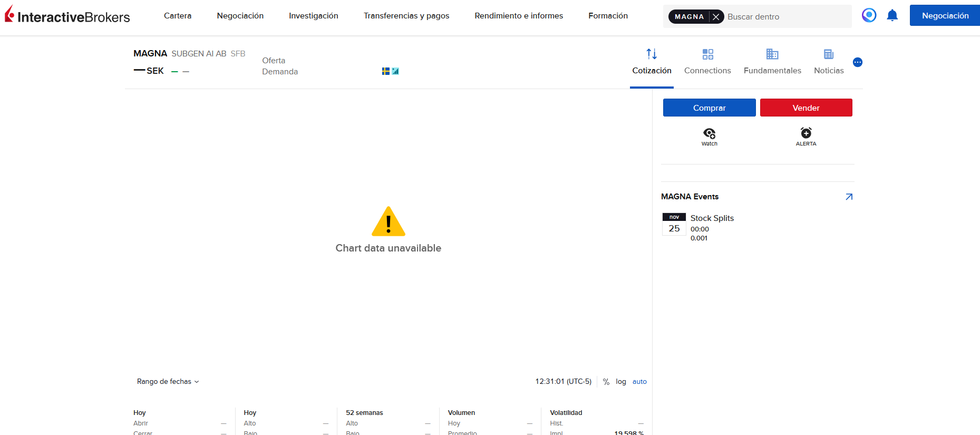Click SUBGEN AI AB company name
Screen dimensions: 980x435
tap(199, 54)
